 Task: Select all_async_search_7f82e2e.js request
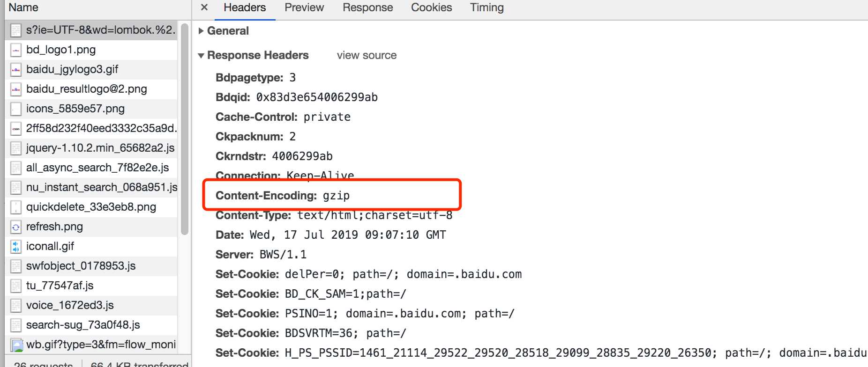pyautogui.click(x=91, y=168)
